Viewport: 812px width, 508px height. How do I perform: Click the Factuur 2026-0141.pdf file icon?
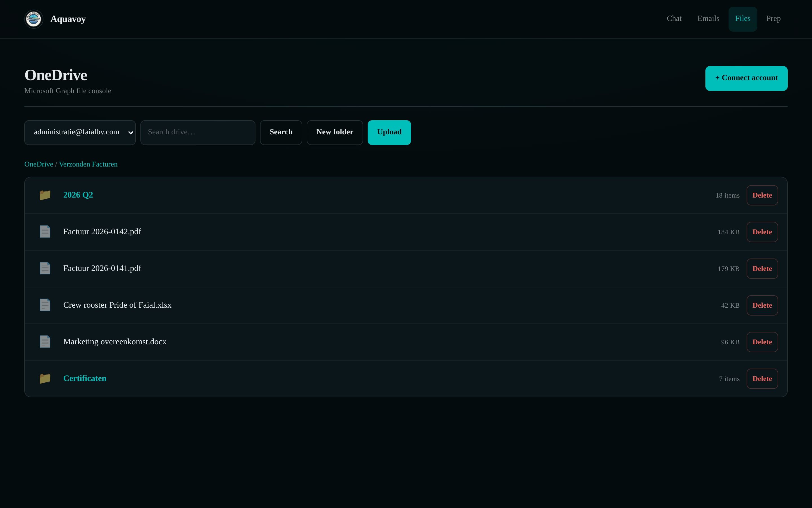tap(45, 268)
